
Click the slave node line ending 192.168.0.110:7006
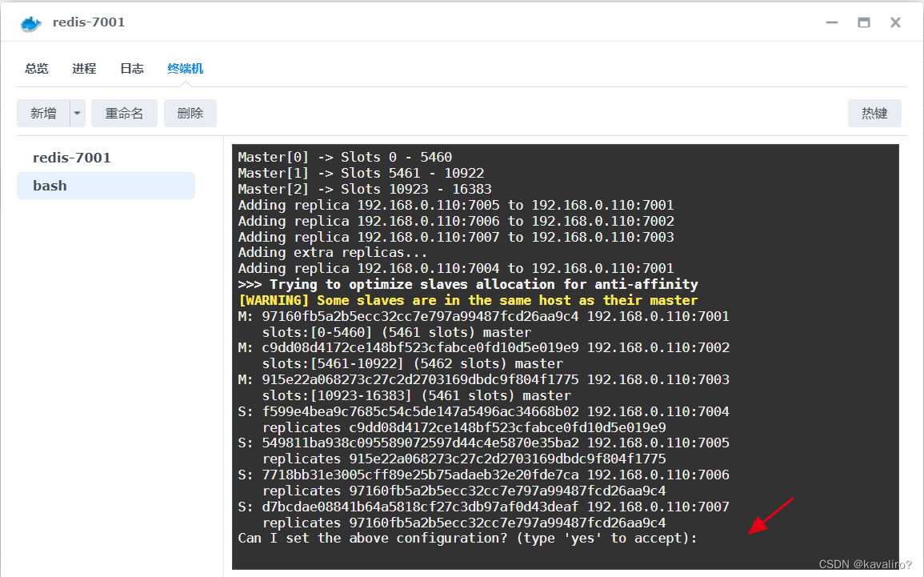pos(483,475)
